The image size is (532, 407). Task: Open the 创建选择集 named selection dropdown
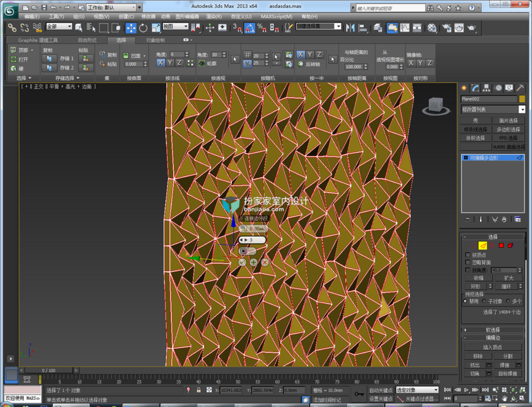pyautogui.click(x=319, y=26)
